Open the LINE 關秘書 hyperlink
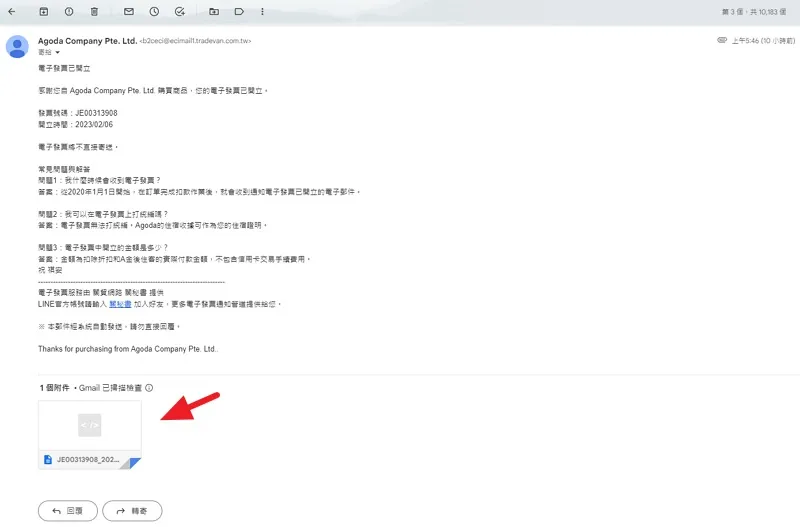 click(120, 304)
